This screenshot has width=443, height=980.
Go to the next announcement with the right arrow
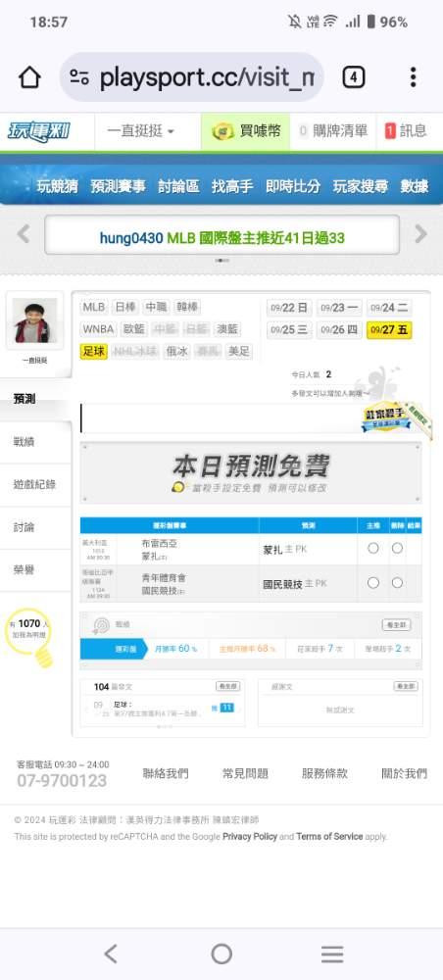click(421, 234)
